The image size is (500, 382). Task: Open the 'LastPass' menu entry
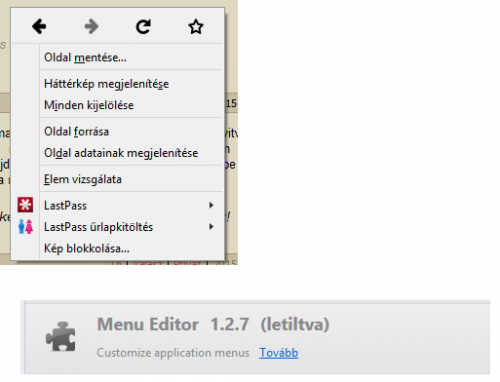pyautogui.click(x=117, y=205)
